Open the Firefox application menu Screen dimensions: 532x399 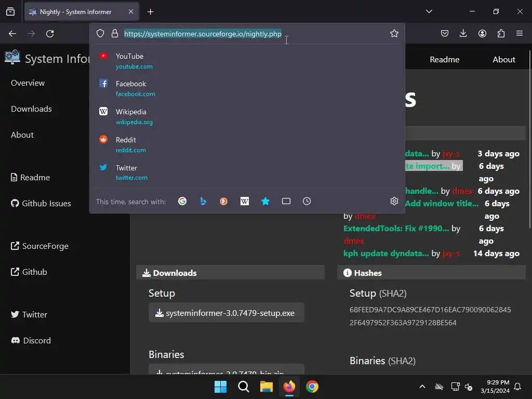[x=520, y=33]
